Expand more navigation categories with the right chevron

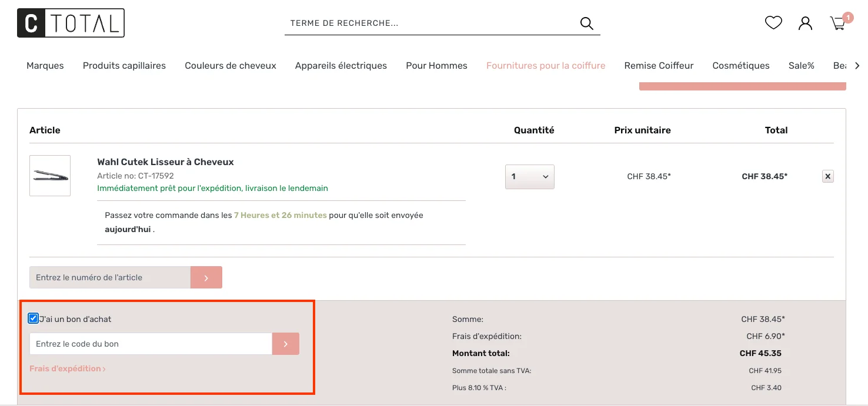tap(858, 65)
